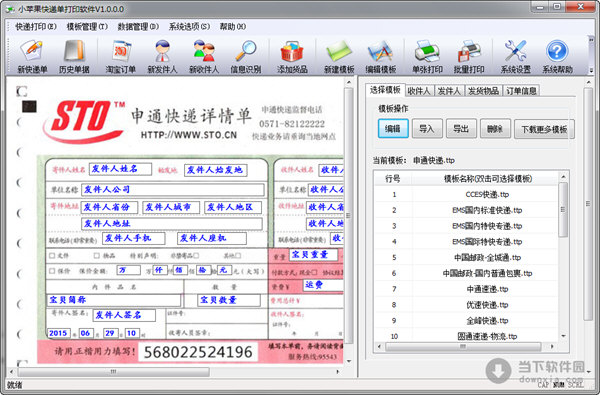The height and width of the screenshot is (395, 600).
Task: Click the waybill preview vertical scrollbar
Action: pyautogui.click(x=348, y=215)
